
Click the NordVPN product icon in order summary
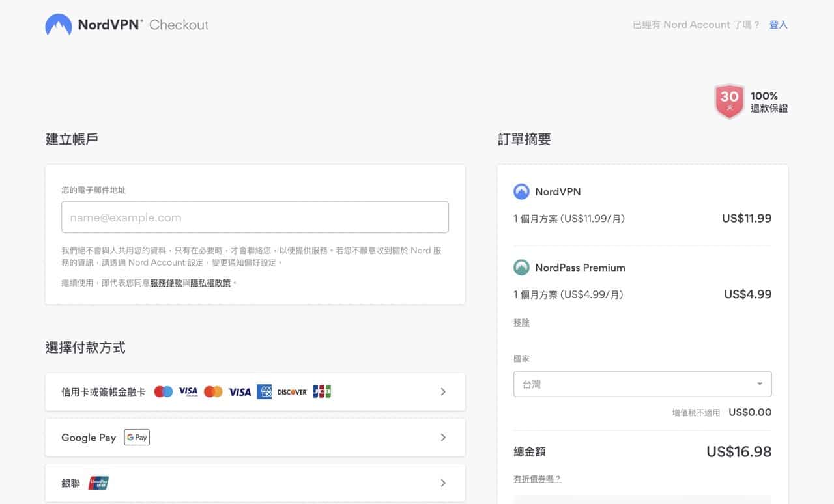(521, 191)
